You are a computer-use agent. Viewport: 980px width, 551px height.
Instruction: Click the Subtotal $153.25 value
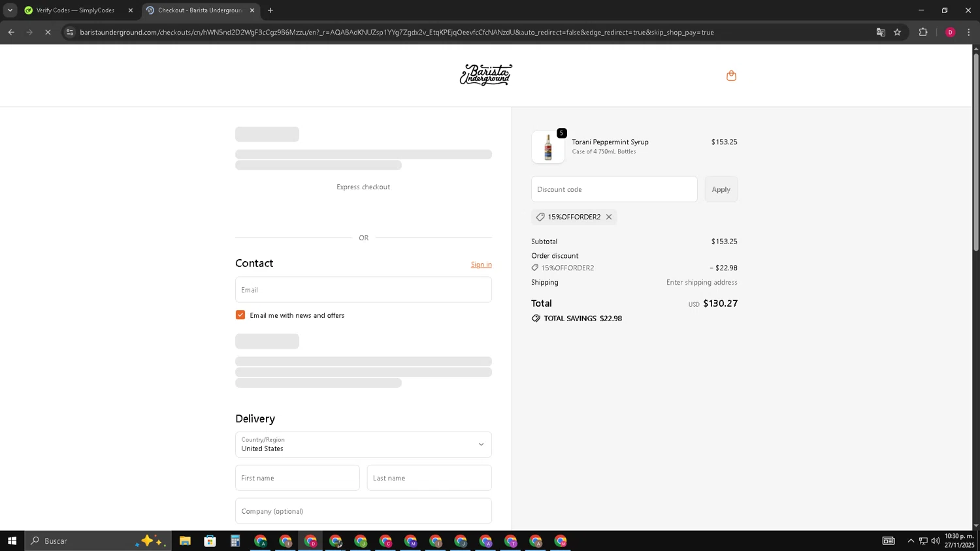tap(724, 242)
